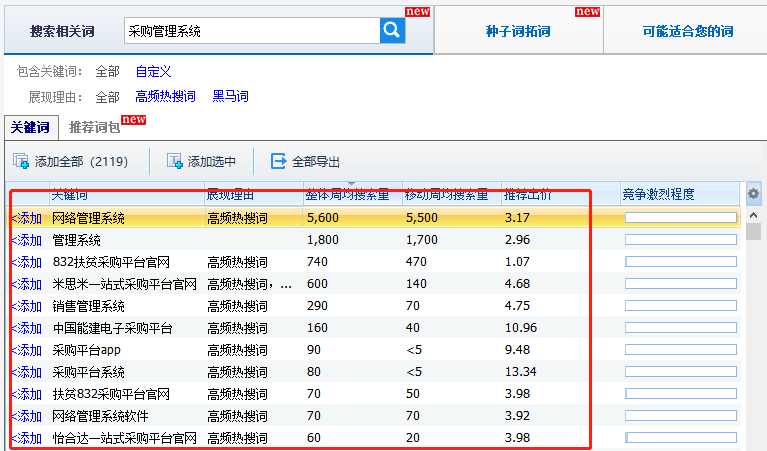
Task: Click 自定义 link for included keywords
Action: pos(154,72)
